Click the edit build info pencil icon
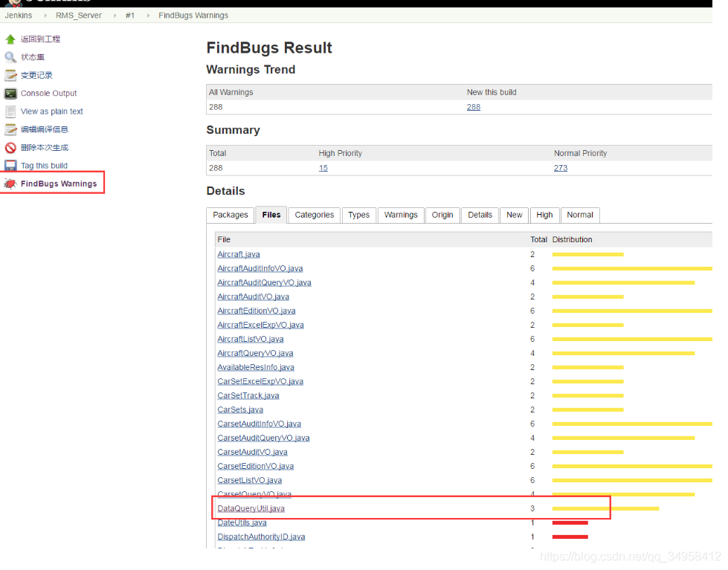The width and height of the screenshot is (728, 570). (10, 129)
